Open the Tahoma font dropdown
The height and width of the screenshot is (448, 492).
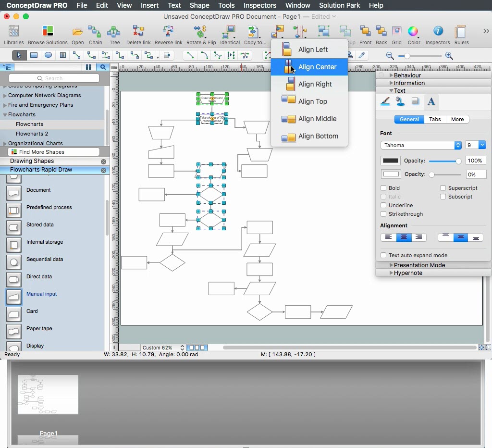point(421,145)
